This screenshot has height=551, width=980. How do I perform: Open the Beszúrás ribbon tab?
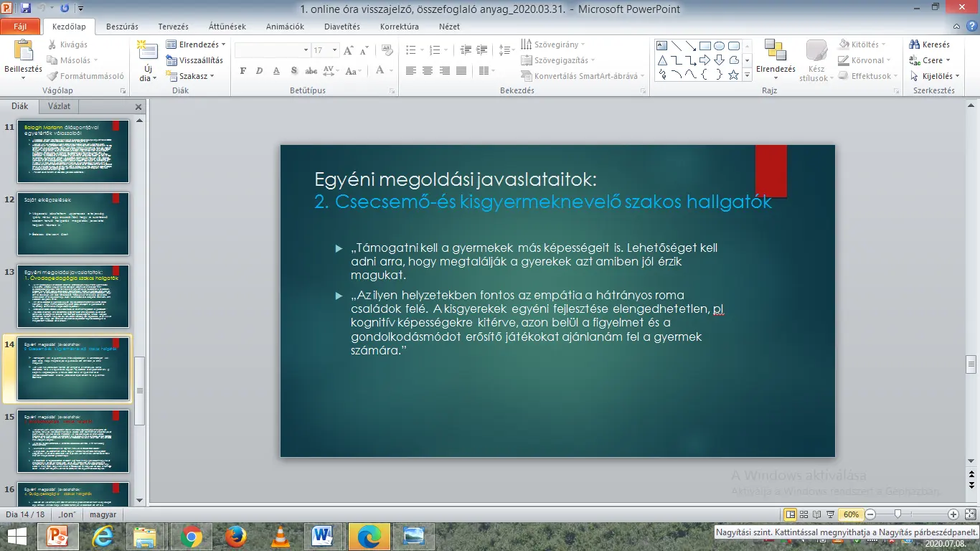122,27
